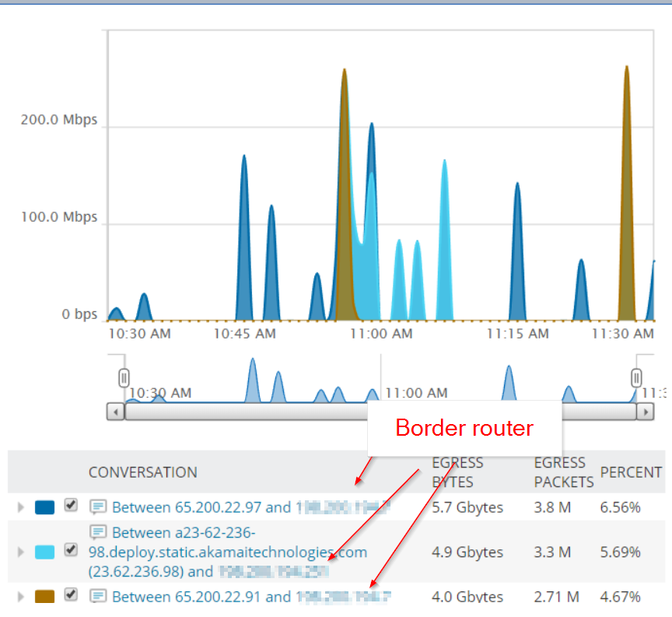This screenshot has width=672, height=617.
Task: Click comment icon beside 65.200.22.97 conversation
Action: tap(98, 507)
